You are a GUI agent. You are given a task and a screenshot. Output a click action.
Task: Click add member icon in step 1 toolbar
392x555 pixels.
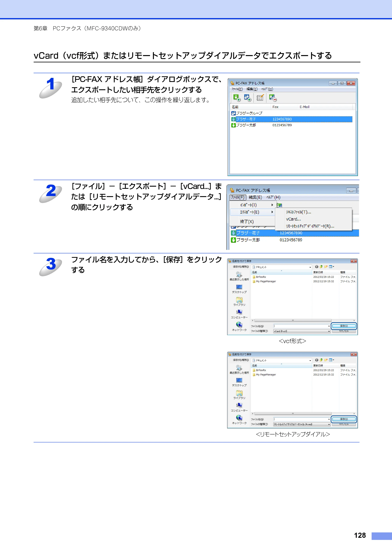237,98
